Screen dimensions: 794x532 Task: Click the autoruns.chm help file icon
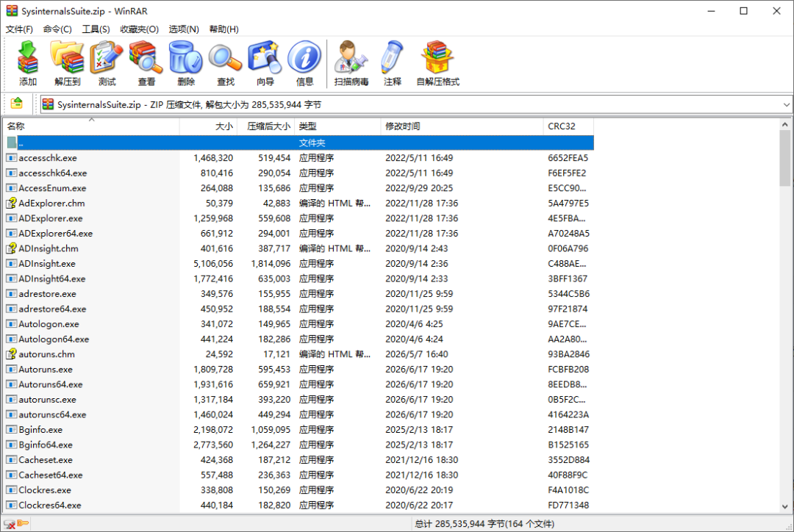tap(11, 354)
